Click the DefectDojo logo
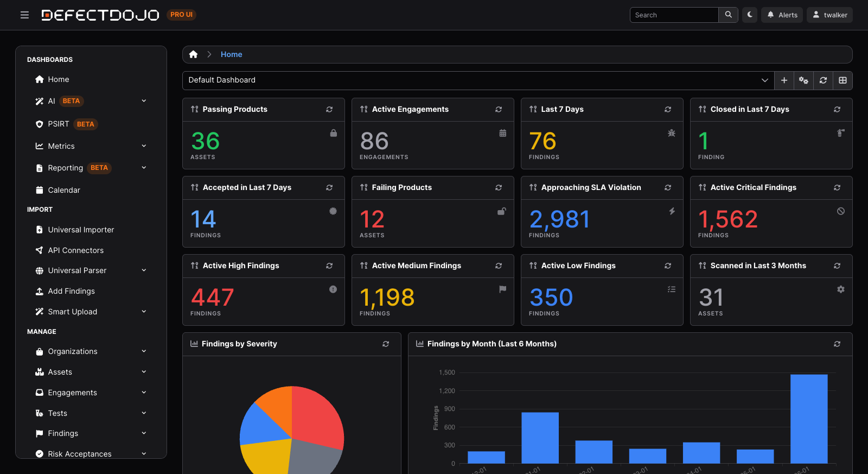This screenshot has height=474, width=868. coord(100,15)
